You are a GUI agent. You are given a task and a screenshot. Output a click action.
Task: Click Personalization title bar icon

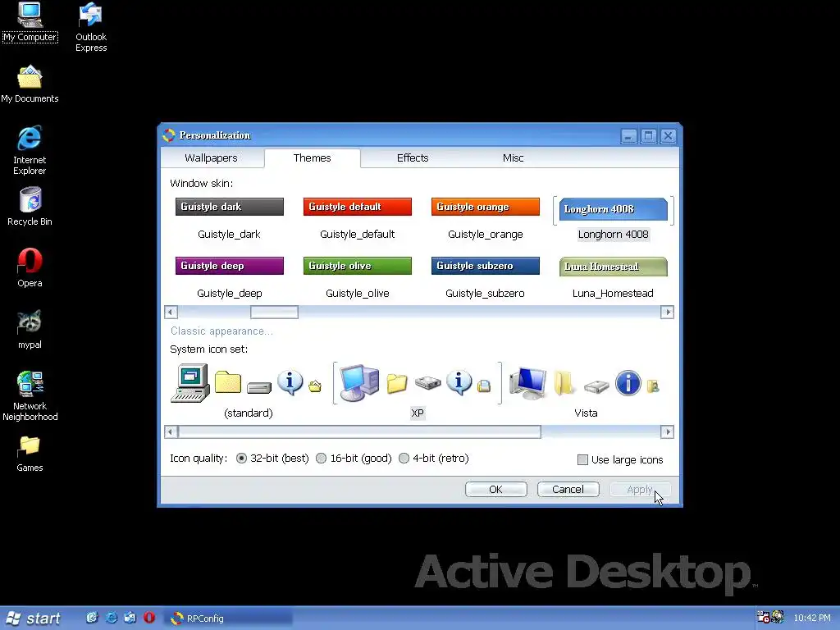pos(169,135)
